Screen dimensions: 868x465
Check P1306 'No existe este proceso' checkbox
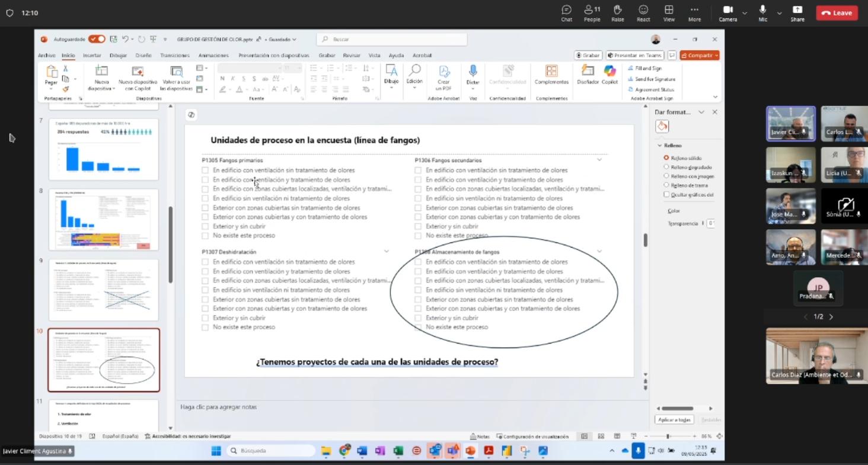pyautogui.click(x=418, y=235)
